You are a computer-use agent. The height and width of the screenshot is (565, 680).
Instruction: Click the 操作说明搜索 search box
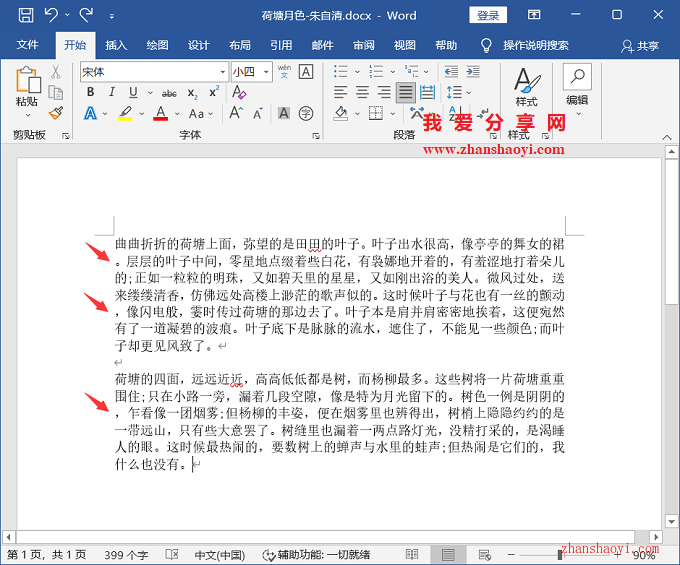click(536, 45)
